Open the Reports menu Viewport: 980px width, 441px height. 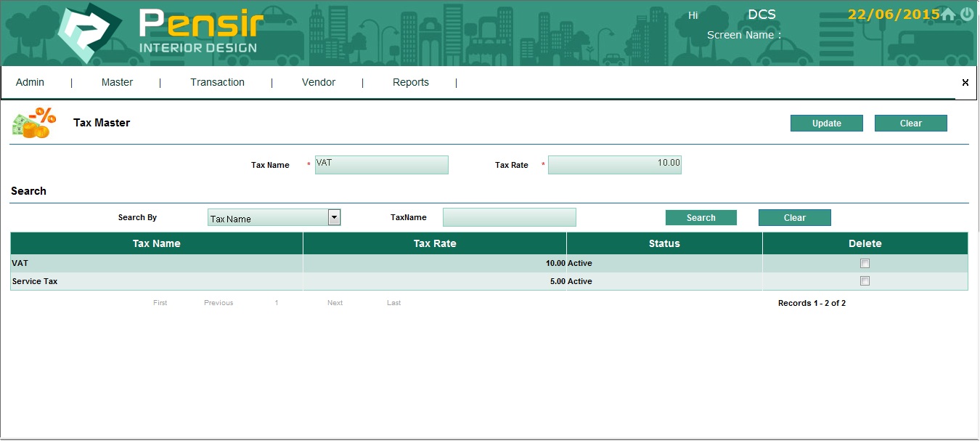point(411,83)
